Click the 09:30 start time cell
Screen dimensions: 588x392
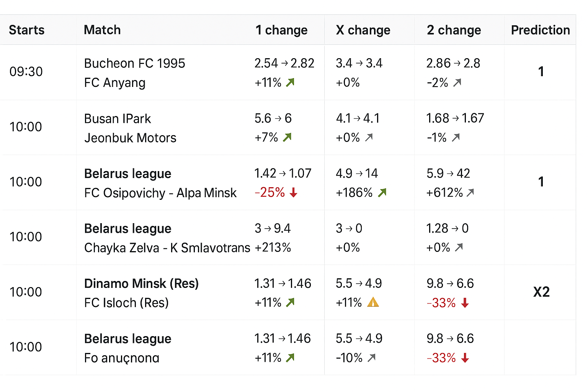tap(26, 72)
